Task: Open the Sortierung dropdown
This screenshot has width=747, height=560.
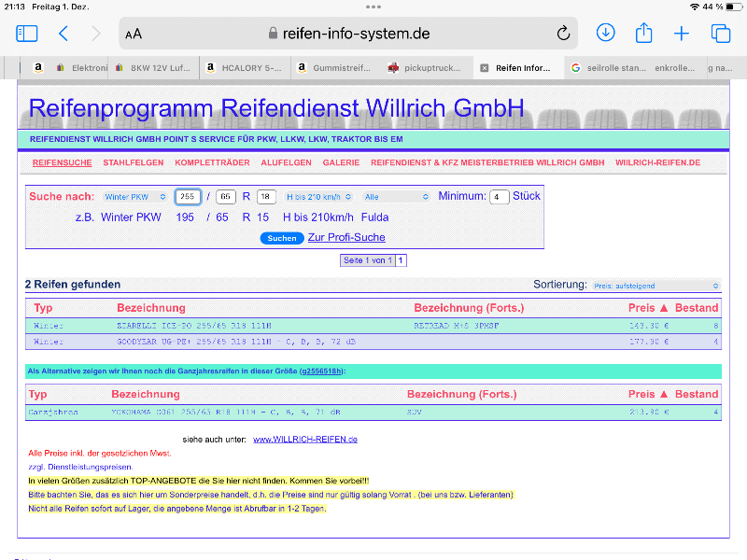Action: click(656, 286)
